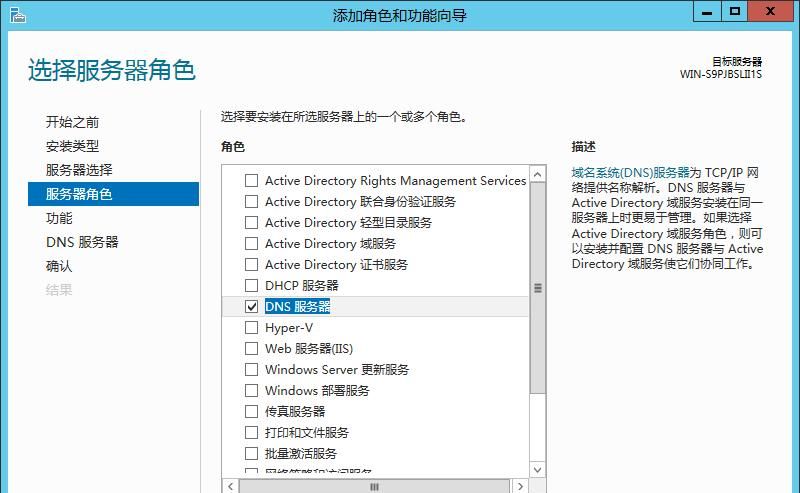Select the DNS 服务器 highlighted label text
The image size is (800, 493).
point(297,306)
